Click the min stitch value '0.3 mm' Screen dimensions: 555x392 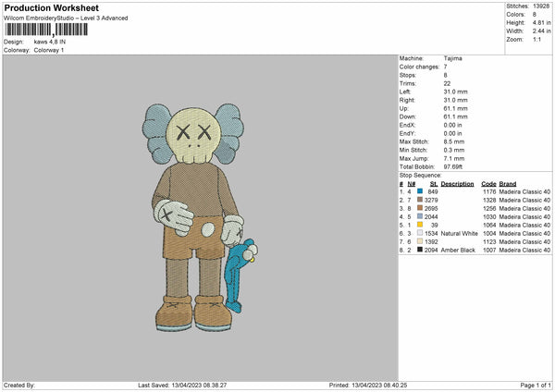[x=454, y=150]
